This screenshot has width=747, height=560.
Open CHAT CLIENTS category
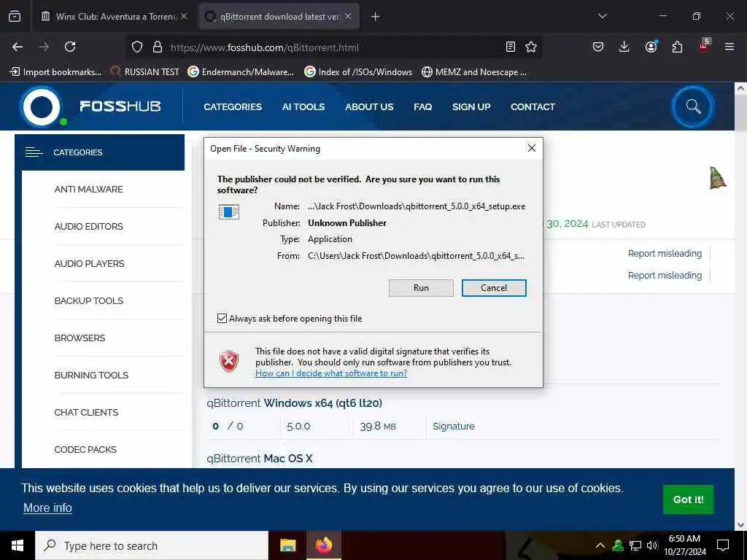point(86,412)
